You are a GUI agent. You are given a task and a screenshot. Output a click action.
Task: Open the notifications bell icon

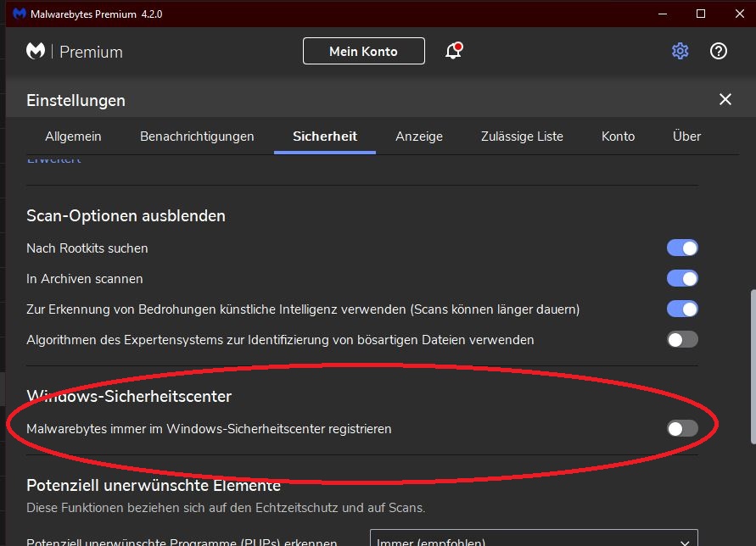pos(453,51)
